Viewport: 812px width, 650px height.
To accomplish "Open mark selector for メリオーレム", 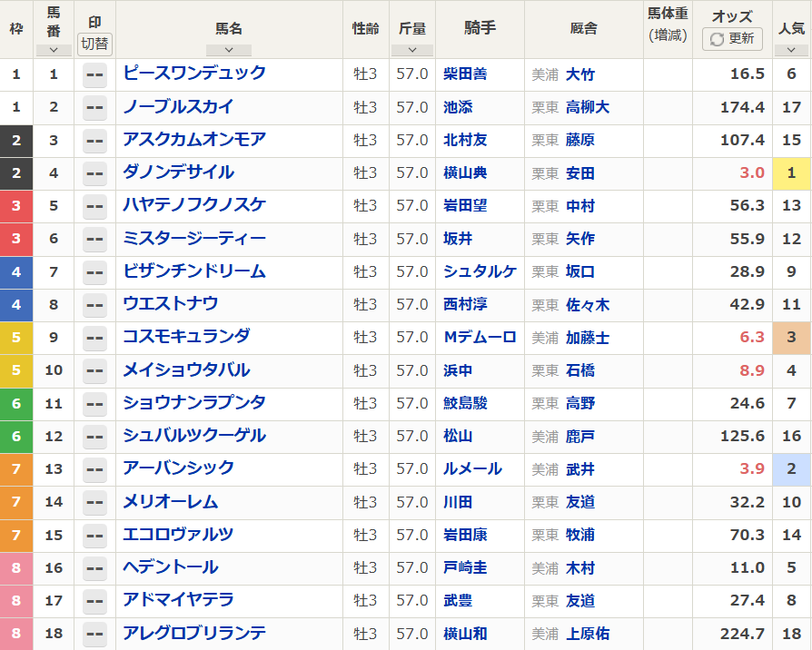I will pyautogui.click(x=94, y=503).
